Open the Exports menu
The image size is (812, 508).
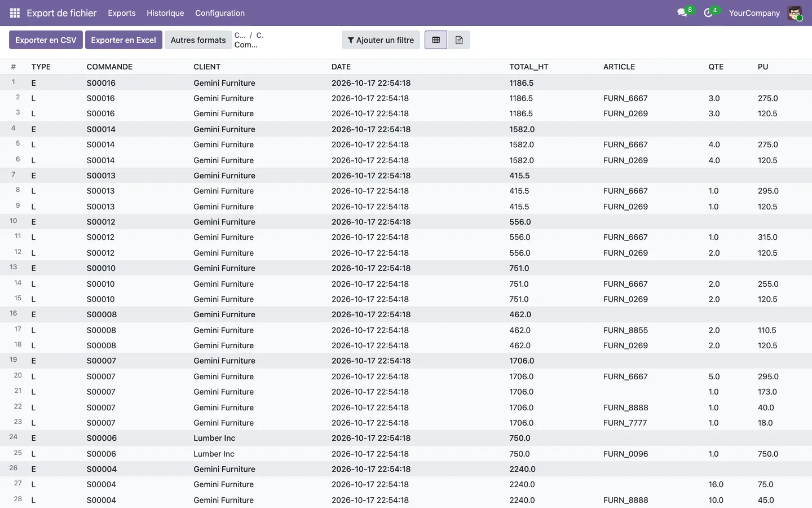point(122,13)
